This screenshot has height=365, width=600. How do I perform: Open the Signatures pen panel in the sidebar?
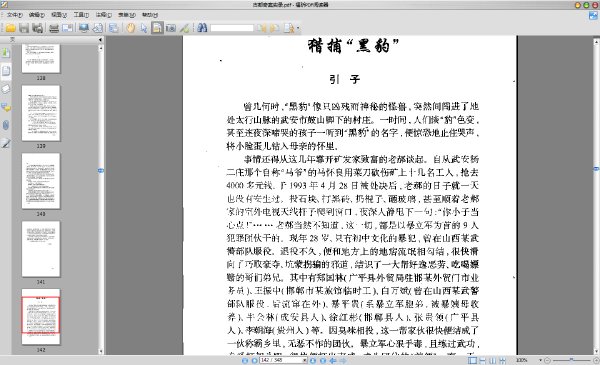pyautogui.click(x=6, y=143)
